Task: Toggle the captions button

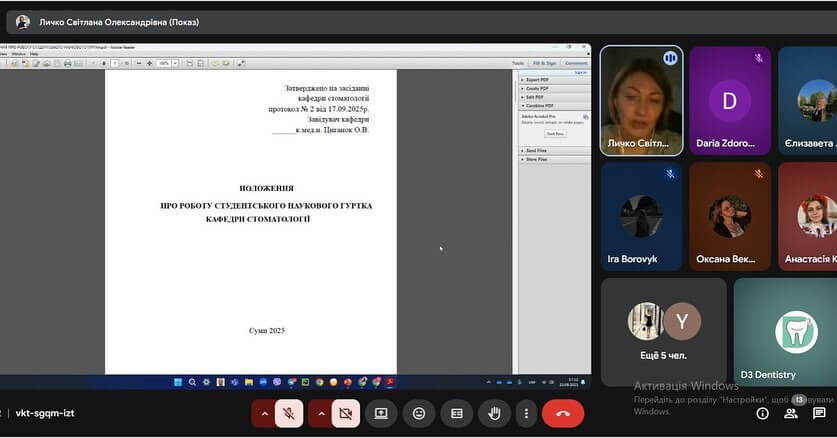Action: pos(456,413)
